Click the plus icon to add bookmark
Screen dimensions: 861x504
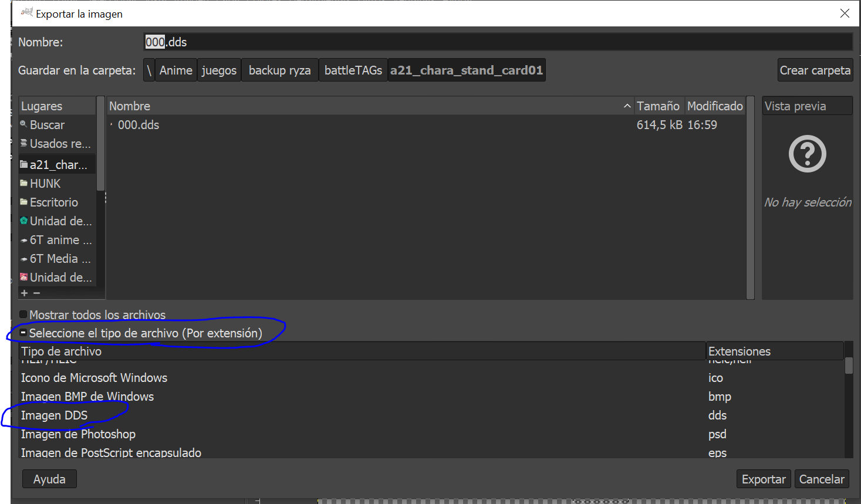pos(24,293)
